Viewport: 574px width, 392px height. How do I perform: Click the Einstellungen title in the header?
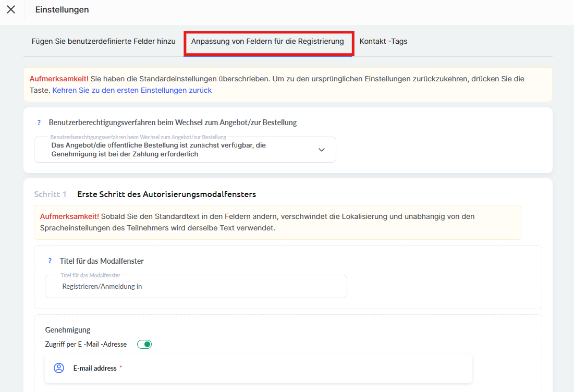62,9
